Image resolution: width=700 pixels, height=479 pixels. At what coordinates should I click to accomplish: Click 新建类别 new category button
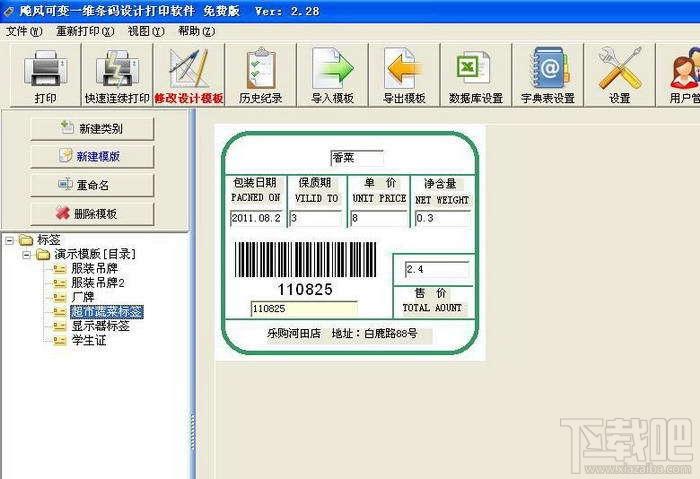coord(92,129)
